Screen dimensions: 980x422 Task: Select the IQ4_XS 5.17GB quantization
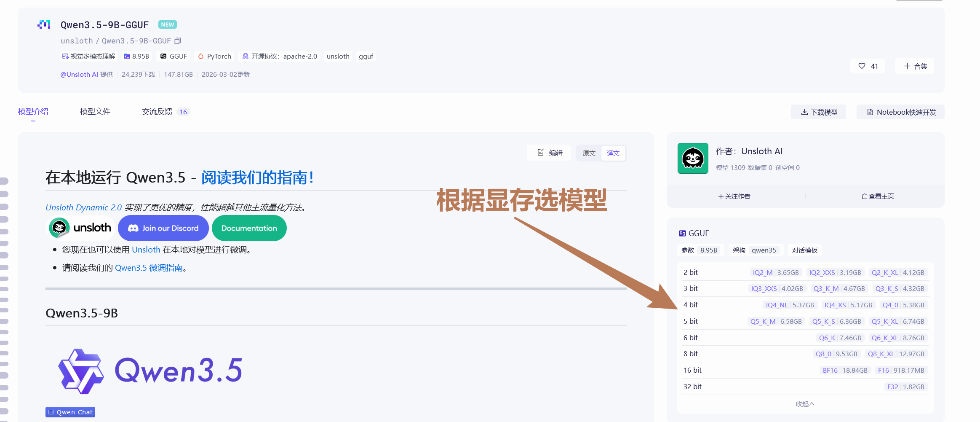pyautogui.click(x=848, y=305)
